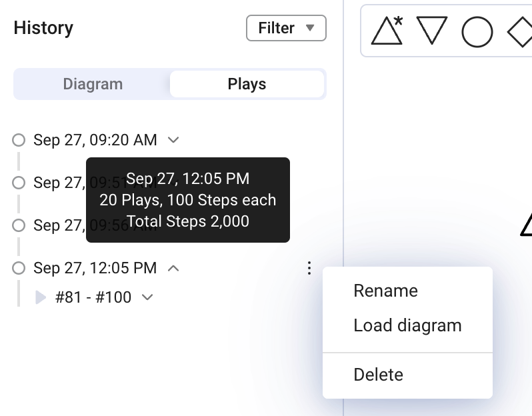Click the History panel heading
Viewport: 532px width, 416px height.
point(43,28)
